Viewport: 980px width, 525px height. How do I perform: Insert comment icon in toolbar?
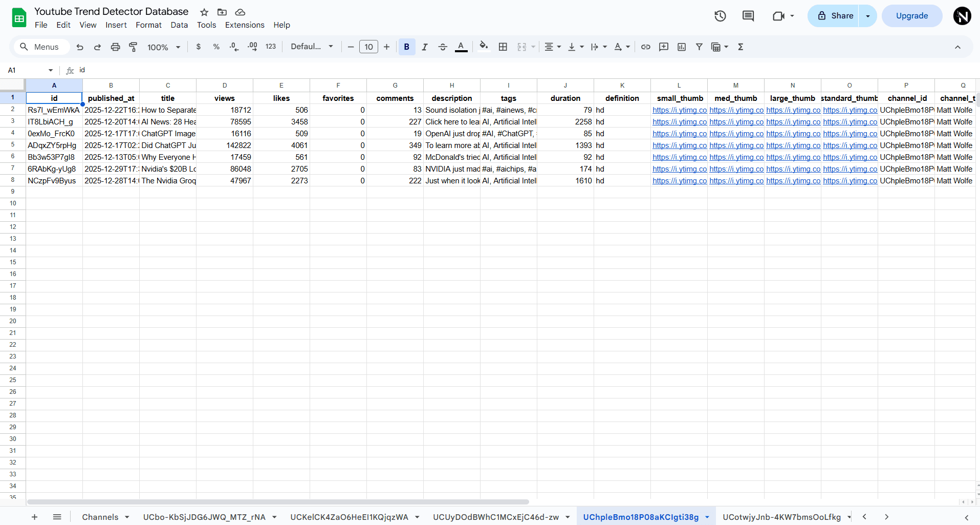(664, 47)
